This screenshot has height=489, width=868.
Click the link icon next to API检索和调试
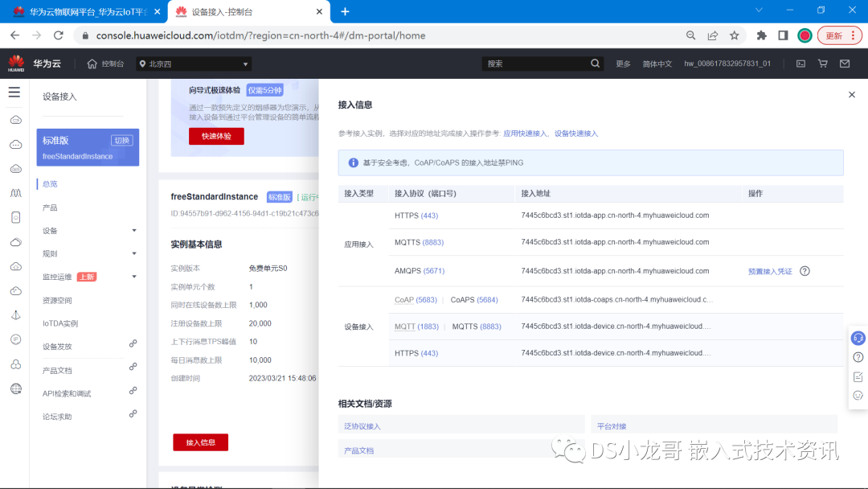pyautogui.click(x=133, y=392)
